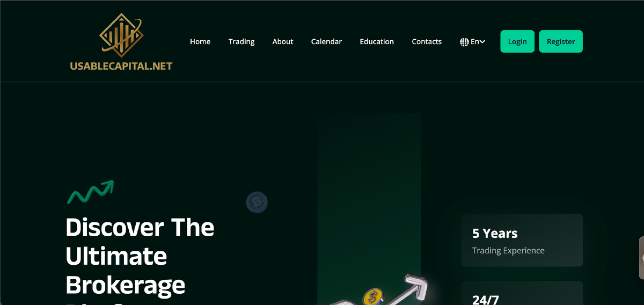644x305 pixels.
Task: Visit the Contacts page link
Action: tap(427, 42)
